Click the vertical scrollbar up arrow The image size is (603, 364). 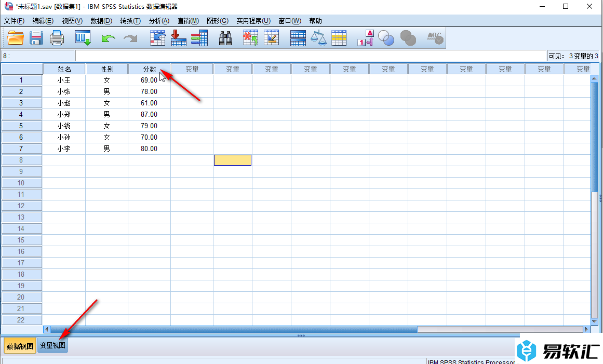tap(595, 78)
